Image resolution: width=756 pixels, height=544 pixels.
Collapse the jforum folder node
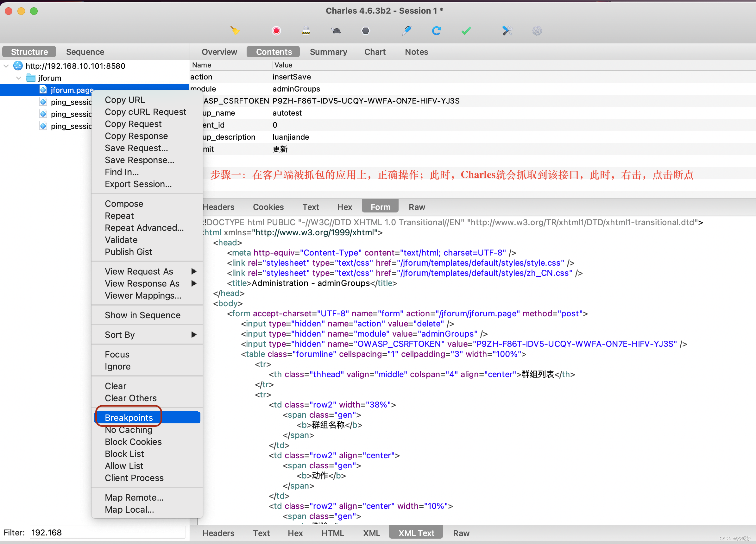point(19,78)
